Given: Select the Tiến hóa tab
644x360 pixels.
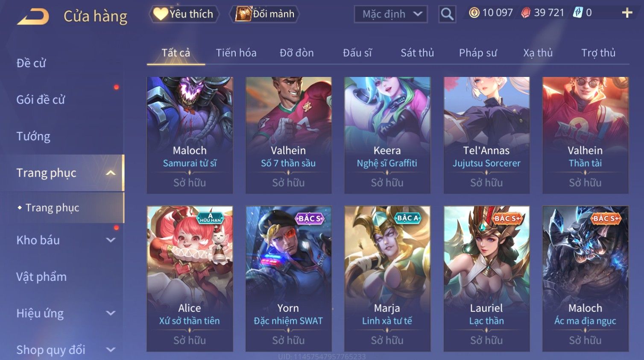Looking at the screenshot, I should [236, 53].
